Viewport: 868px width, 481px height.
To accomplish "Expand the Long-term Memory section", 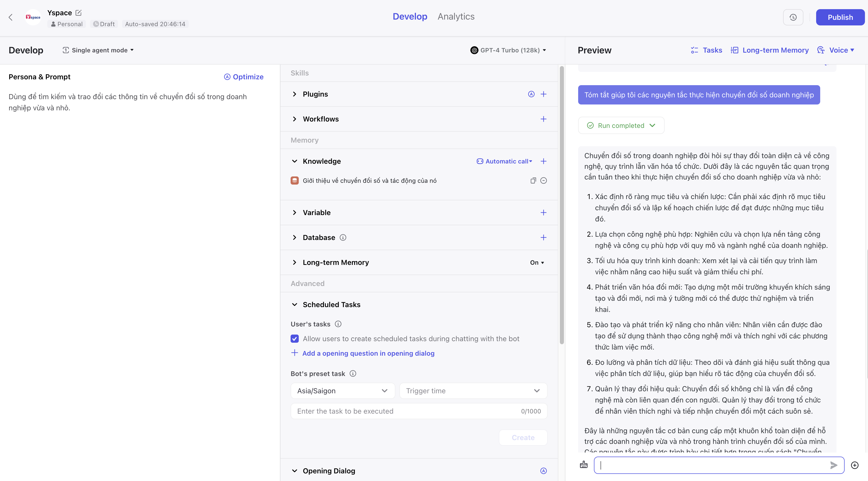I will (294, 262).
